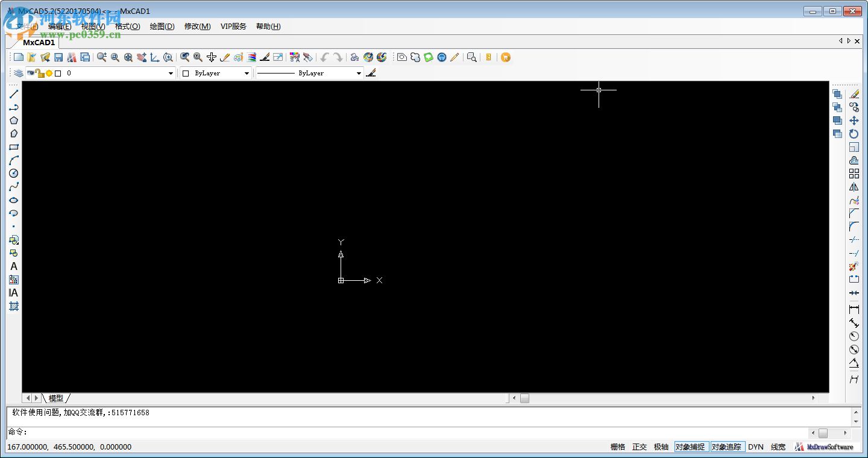Click the tab scroll right arrow
This screenshot has width=868, height=458.
coord(849,41)
